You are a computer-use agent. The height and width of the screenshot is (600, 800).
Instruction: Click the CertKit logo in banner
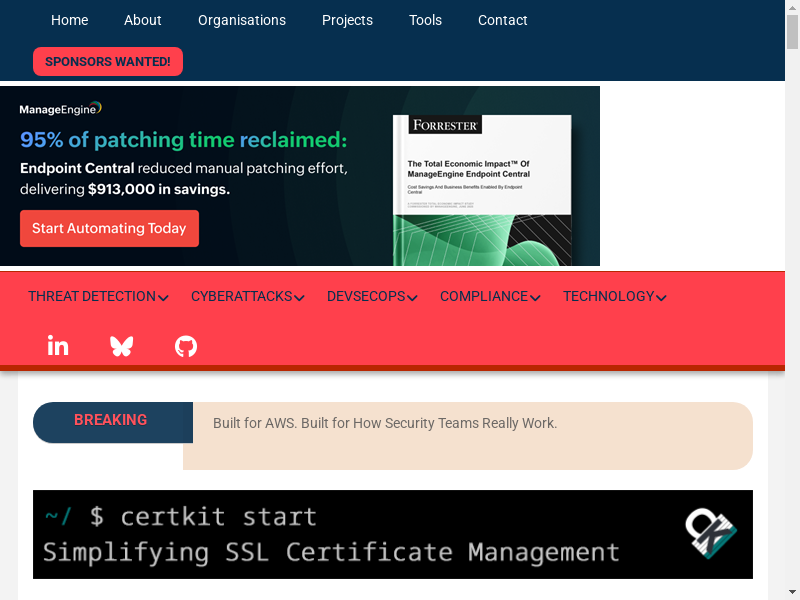(710, 534)
